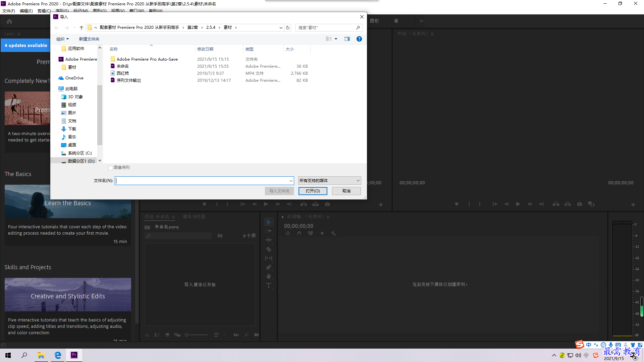
Task: Open project panel 未命名 menu icon
Action: pos(173,217)
